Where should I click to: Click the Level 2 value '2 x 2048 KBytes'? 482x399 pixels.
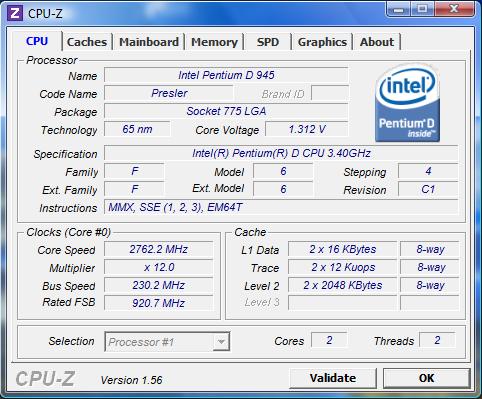tap(342, 285)
